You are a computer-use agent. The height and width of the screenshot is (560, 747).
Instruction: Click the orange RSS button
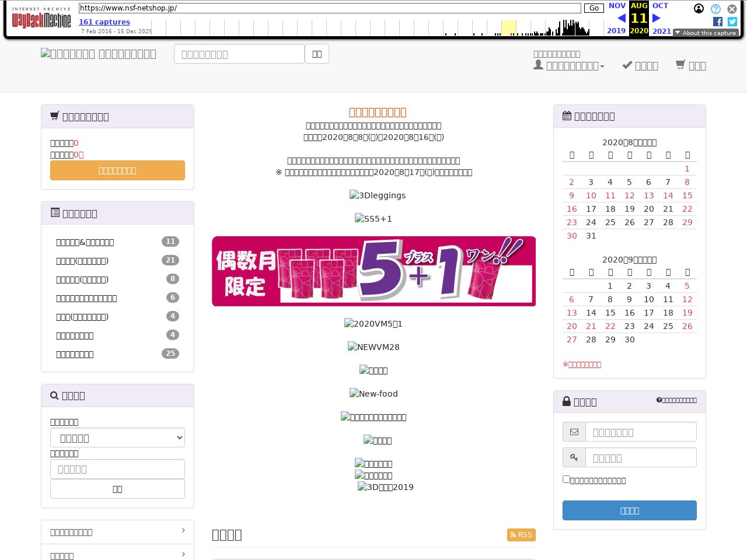[521, 535]
